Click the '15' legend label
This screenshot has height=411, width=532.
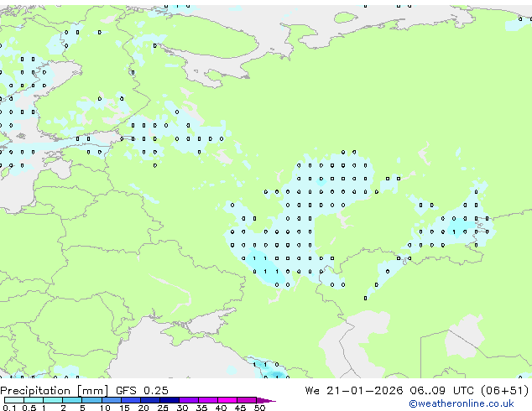point(124,408)
